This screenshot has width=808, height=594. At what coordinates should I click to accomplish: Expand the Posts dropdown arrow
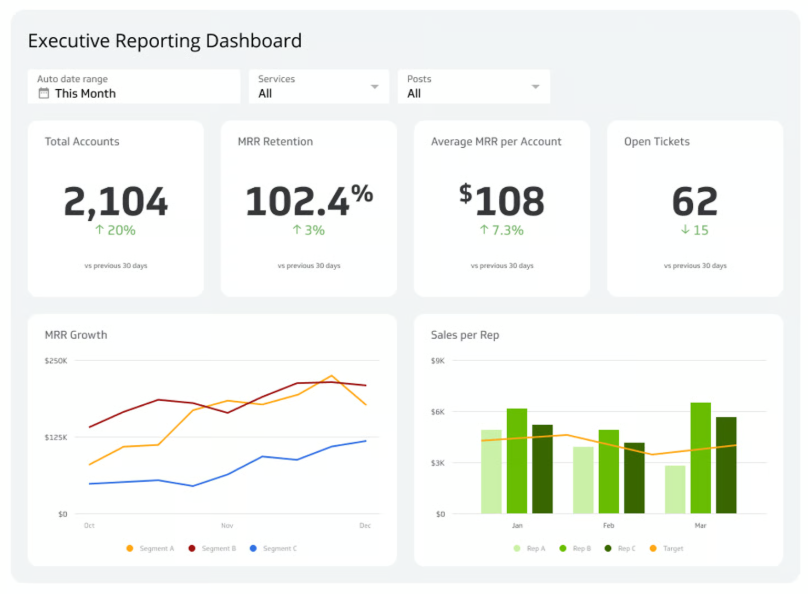click(x=535, y=87)
